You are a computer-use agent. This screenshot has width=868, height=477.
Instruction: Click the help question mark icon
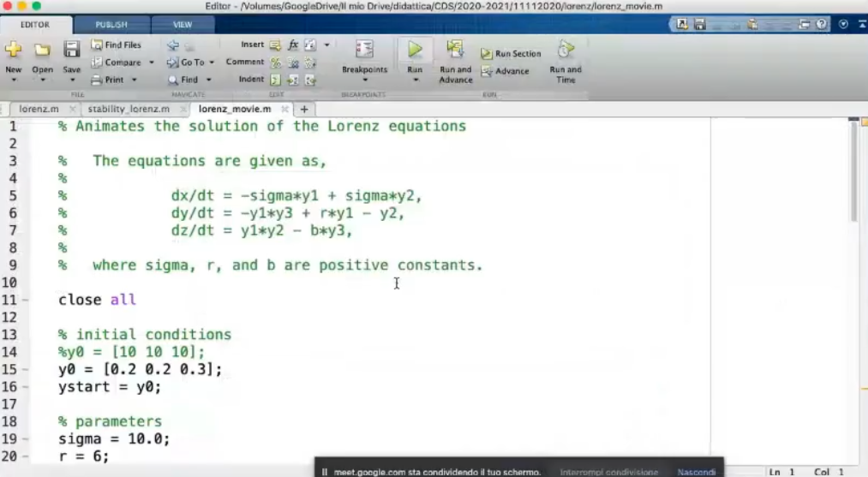pos(823,25)
